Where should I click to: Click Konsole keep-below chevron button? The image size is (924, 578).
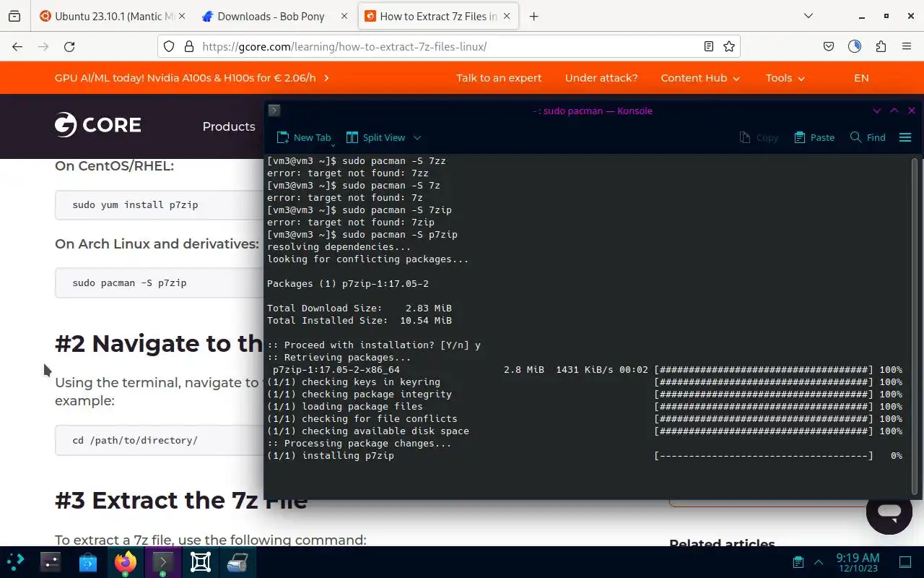pyautogui.click(x=877, y=111)
